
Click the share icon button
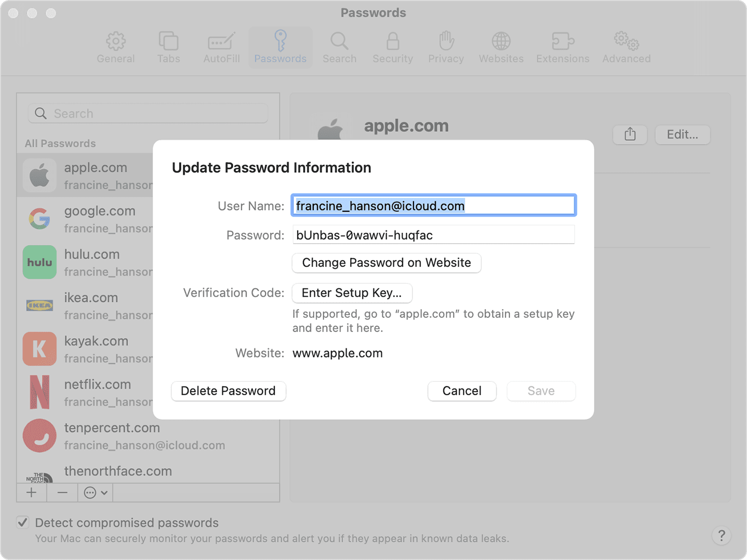tap(630, 134)
